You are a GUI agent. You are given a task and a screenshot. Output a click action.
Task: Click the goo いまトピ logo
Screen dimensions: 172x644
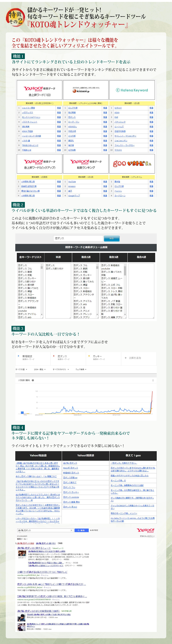pos(132,163)
